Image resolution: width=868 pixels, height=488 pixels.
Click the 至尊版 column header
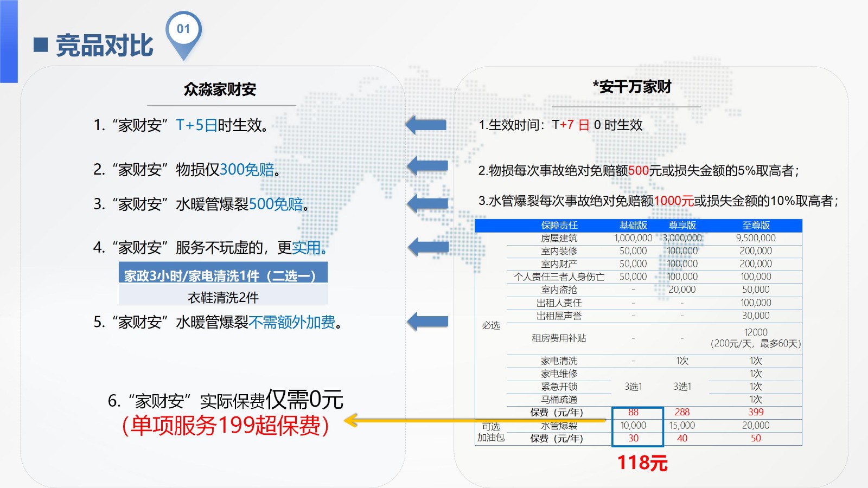[756, 226]
